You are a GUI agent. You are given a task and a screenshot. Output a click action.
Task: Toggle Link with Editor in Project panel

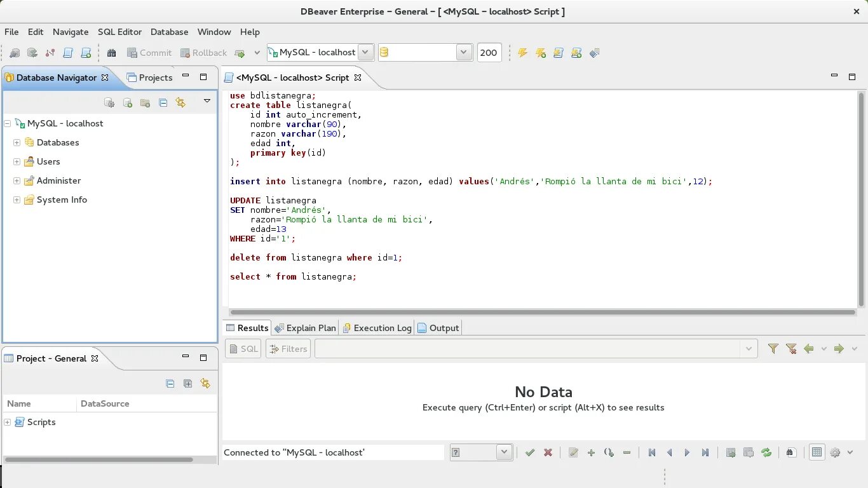pyautogui.click(x=205, y=383)
